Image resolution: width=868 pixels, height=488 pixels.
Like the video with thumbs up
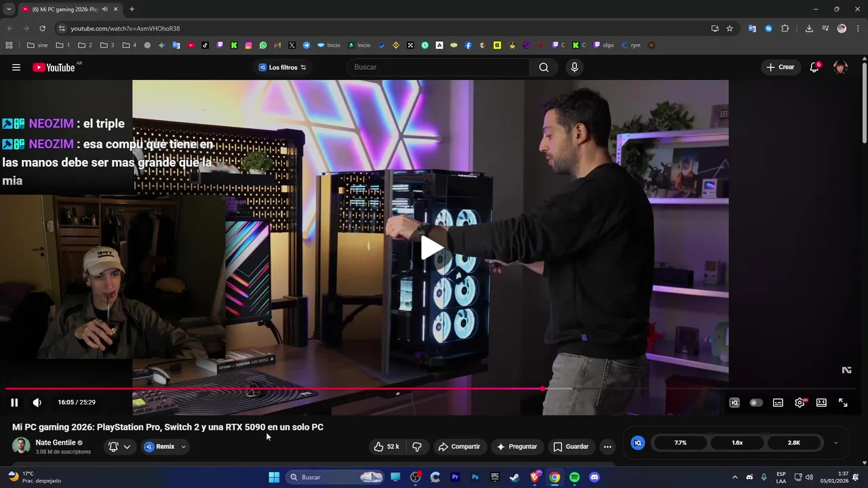pyautogui.click(x=386, y=447)
